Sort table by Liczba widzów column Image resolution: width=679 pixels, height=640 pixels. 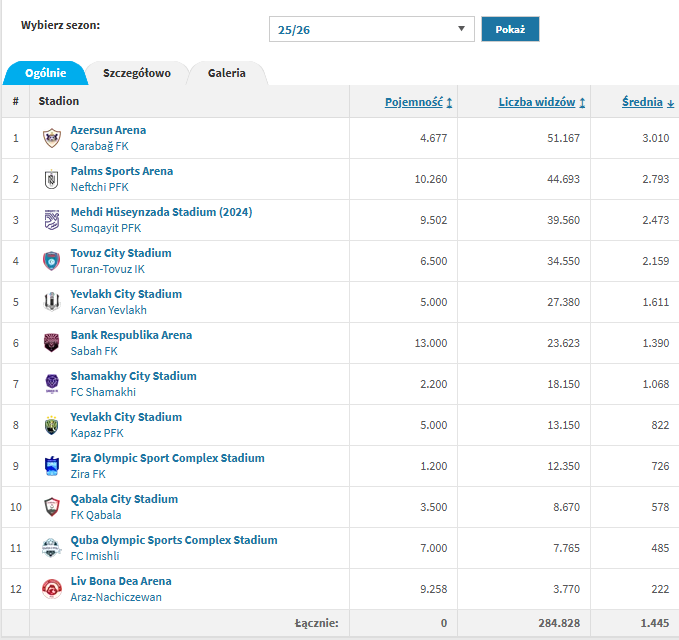click(x=541, y=102)
